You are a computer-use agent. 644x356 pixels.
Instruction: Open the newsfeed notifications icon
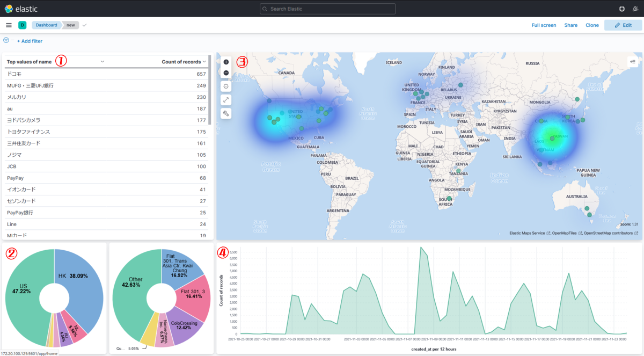636,9
